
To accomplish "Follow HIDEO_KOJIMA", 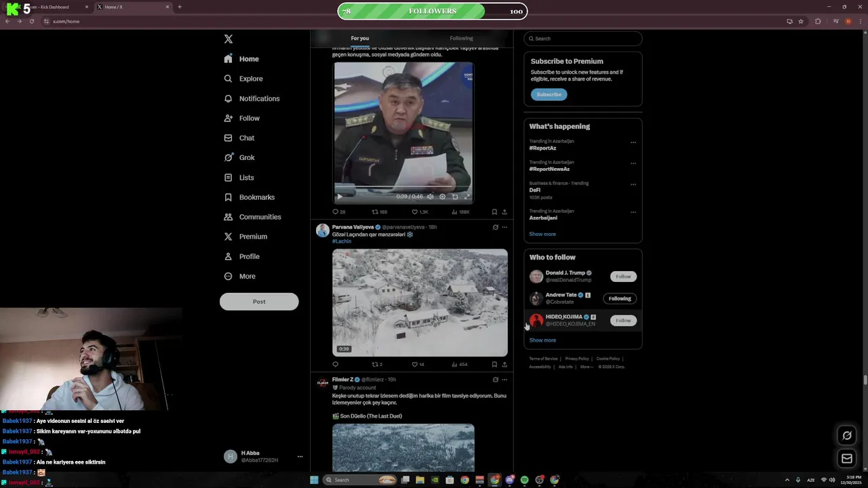I will (623, 321).
